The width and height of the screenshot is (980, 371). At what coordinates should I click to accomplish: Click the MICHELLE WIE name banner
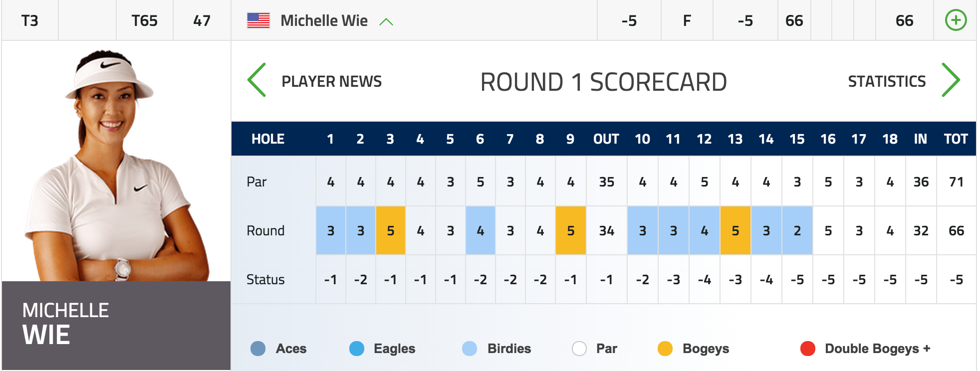pyautogui.click(x=116, y=326)
